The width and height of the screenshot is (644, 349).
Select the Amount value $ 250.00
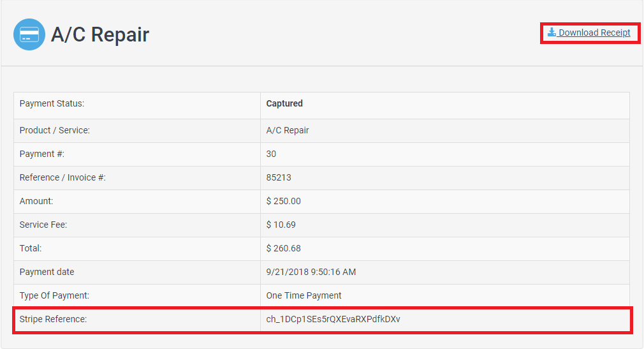pyautogui.click(x=283, y=201)
